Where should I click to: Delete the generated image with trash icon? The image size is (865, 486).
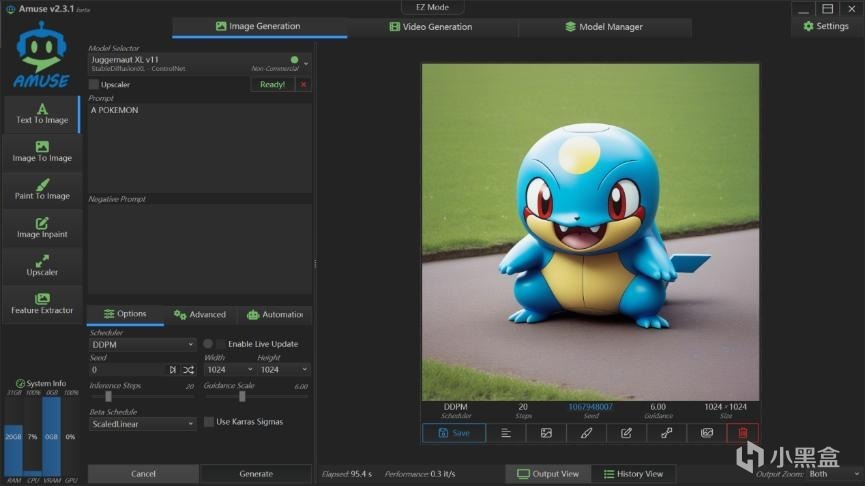click(742, 433)
